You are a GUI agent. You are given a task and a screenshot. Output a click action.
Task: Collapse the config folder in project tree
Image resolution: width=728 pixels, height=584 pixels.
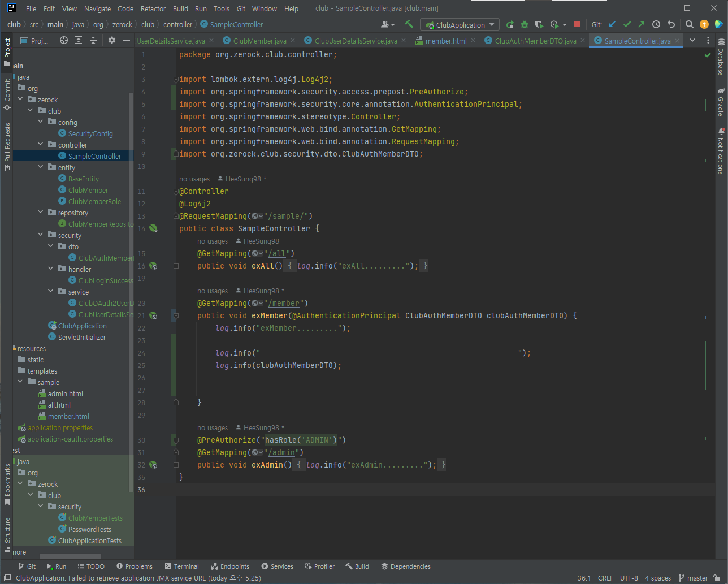[x=41, y=122]
